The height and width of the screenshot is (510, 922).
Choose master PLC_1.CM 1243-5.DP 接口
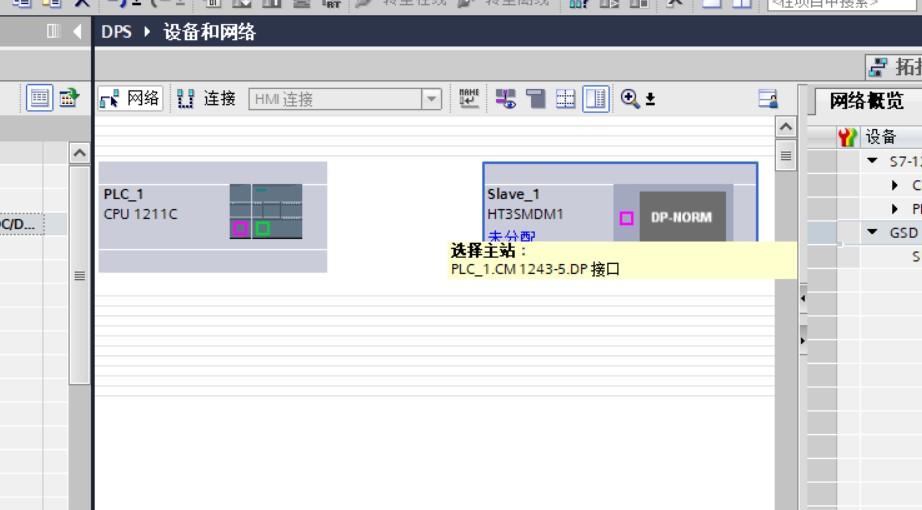click(535, 269)
